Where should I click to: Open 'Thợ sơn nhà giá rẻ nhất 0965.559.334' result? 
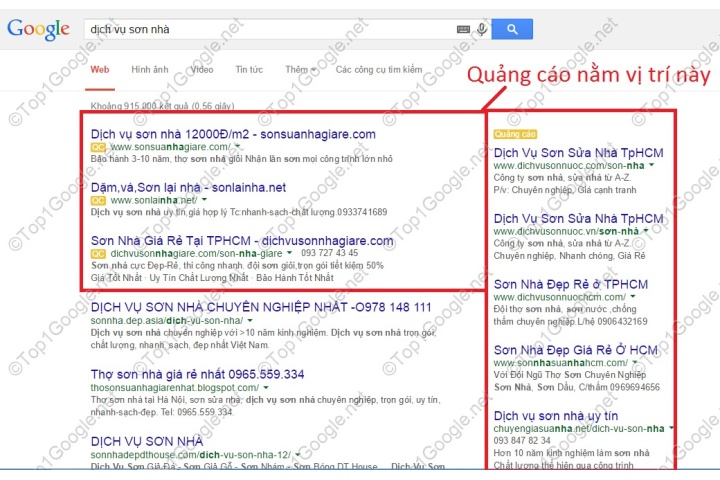(x=197, y=374)
